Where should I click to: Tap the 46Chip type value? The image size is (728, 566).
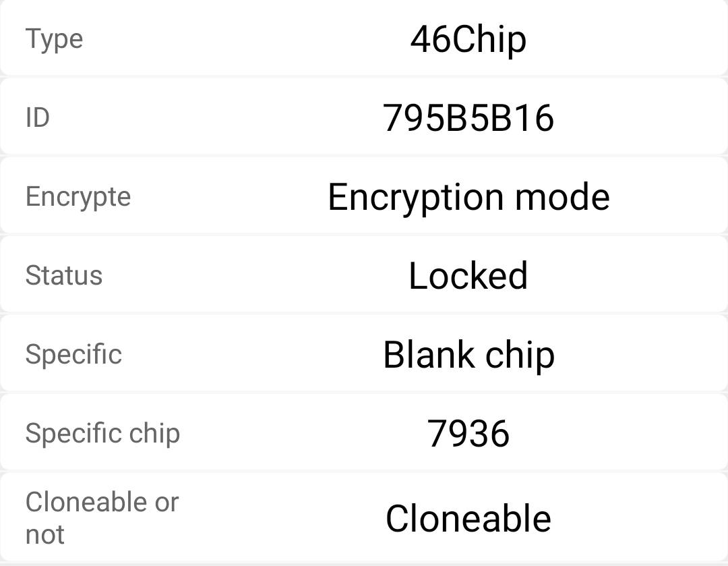(468, 40)
